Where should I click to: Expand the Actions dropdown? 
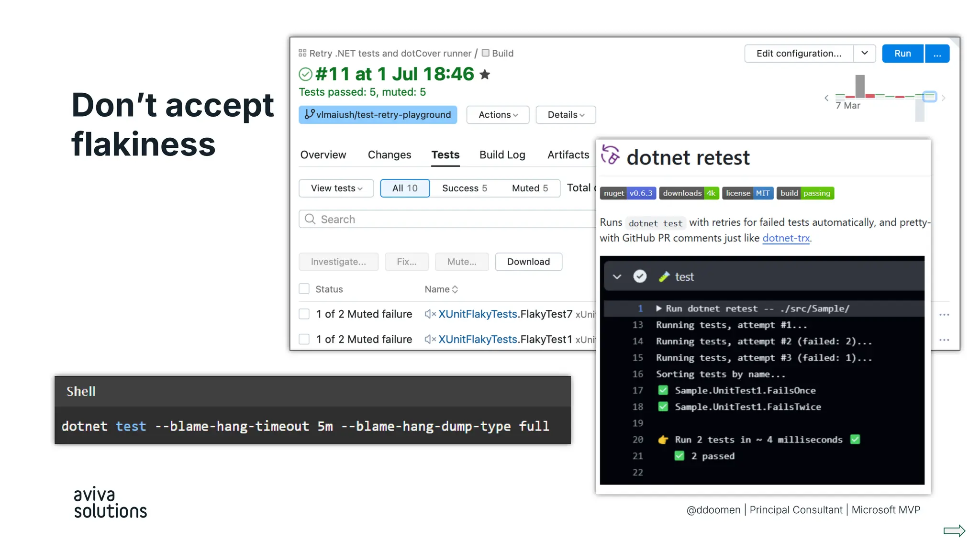(498, 115)
